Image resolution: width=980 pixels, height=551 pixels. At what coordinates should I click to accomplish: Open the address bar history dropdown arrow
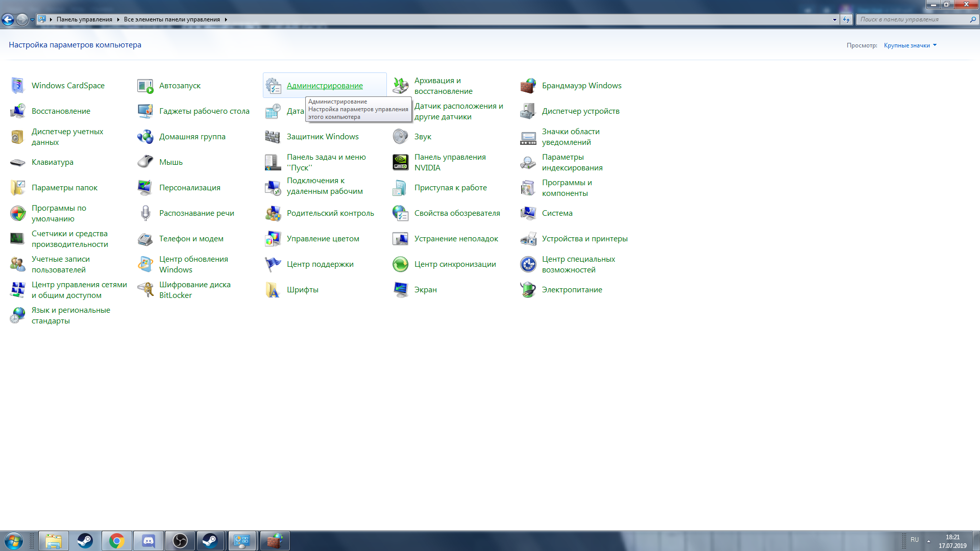click(x=835, y=19)
